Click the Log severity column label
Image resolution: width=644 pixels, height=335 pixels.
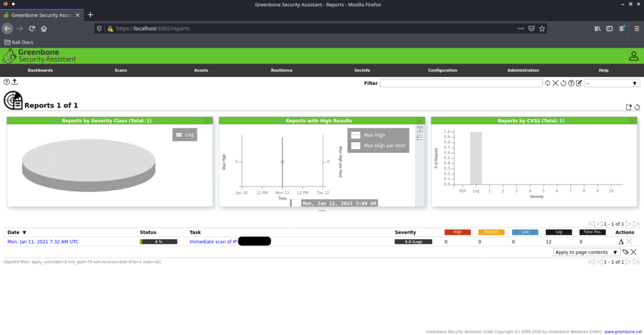558,232
